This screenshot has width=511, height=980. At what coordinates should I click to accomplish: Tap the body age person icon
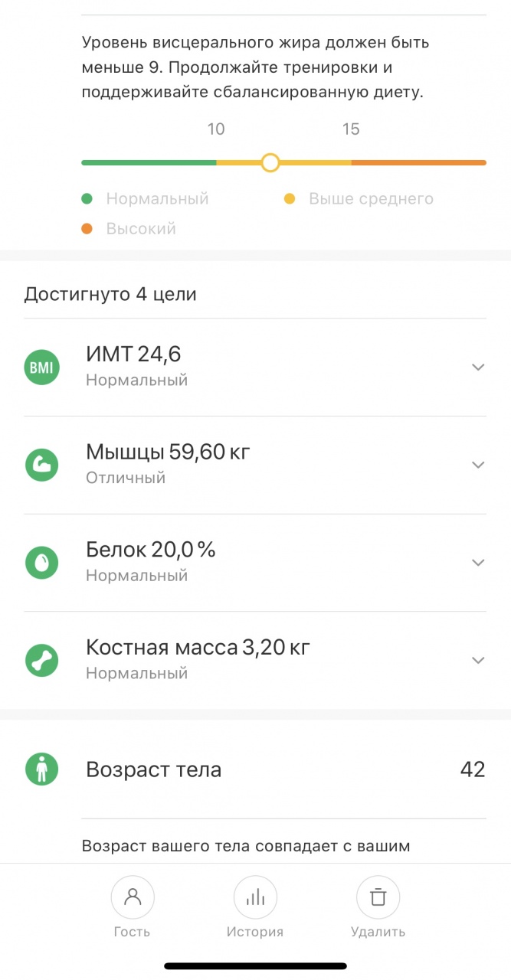coord(41,769)
